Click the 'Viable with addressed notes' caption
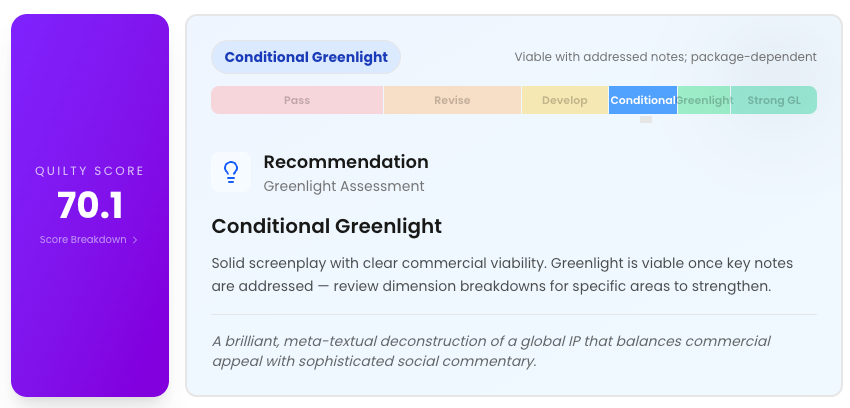This screenshot has width=850, height=408. (x=665, y=57)
